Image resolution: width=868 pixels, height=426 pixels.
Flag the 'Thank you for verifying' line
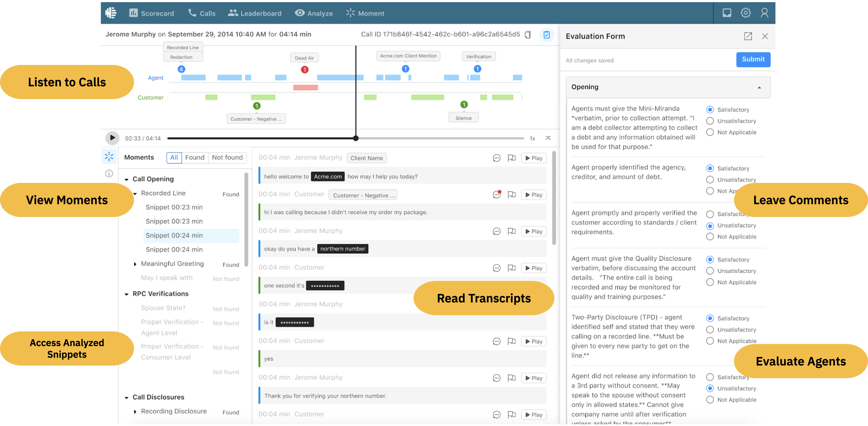point(512,378)
